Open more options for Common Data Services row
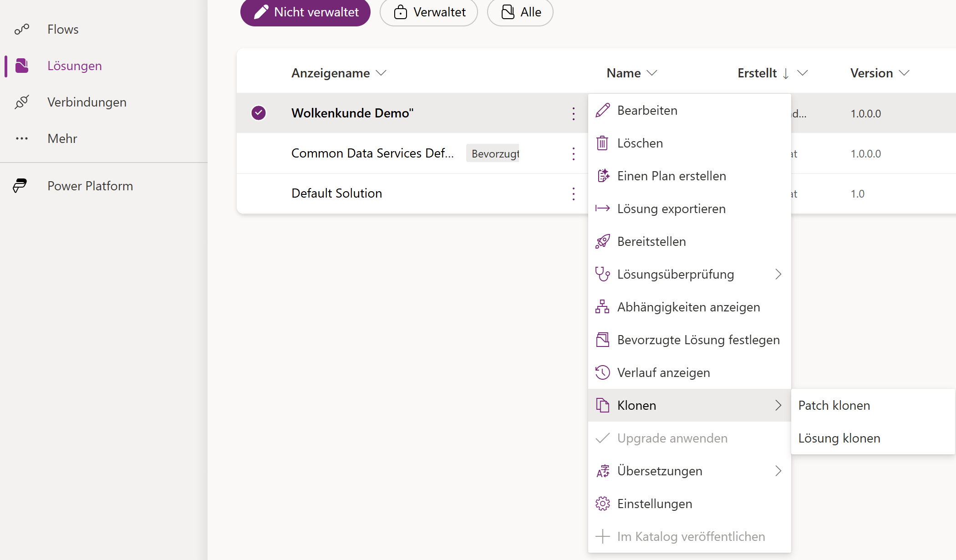The height and width of the screenshot is (560, 956). coord(574,153)
